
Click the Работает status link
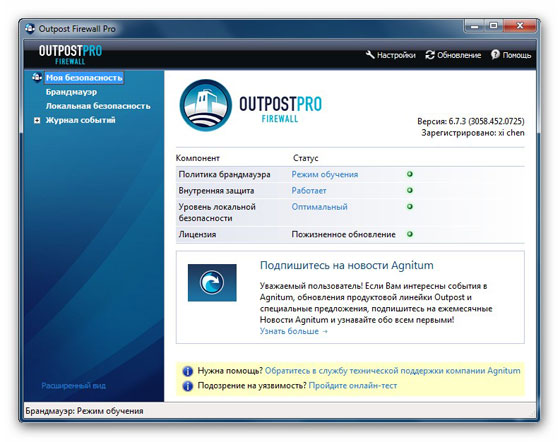(x=309, y=191)
